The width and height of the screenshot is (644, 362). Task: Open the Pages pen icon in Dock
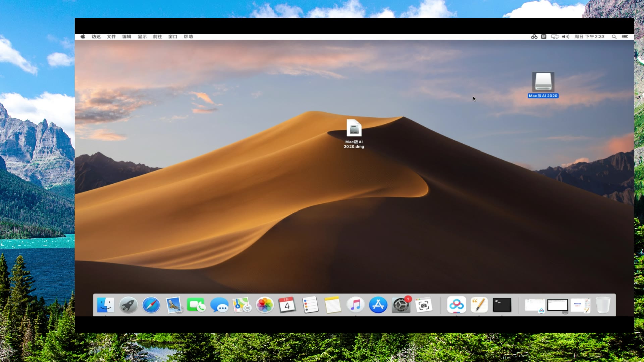479,305
